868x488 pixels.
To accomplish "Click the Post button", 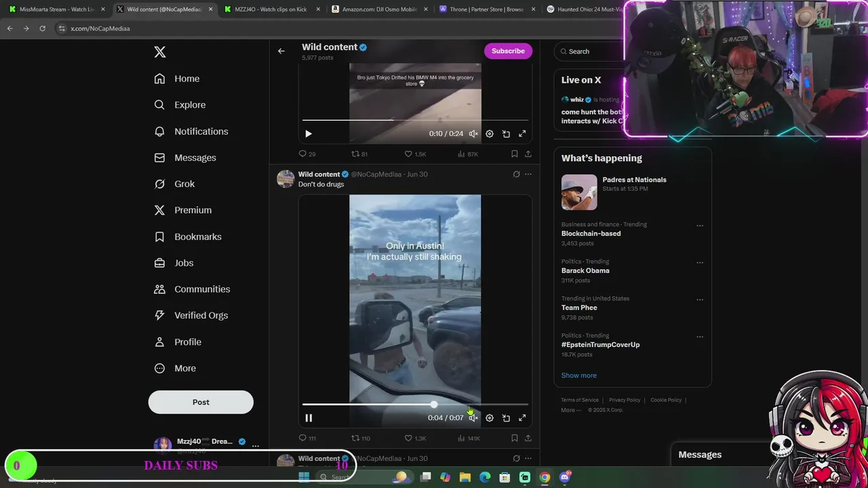I will coord(201,402).
